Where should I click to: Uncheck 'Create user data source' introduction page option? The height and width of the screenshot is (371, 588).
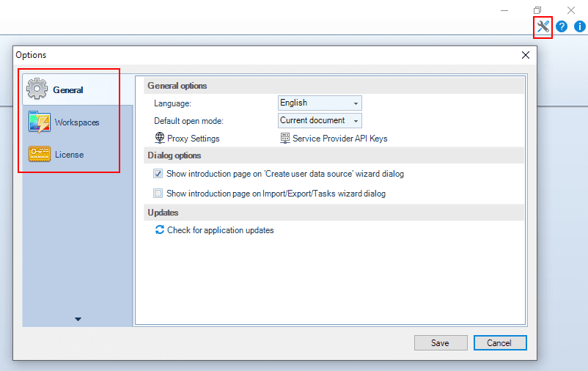pos(158,174)
